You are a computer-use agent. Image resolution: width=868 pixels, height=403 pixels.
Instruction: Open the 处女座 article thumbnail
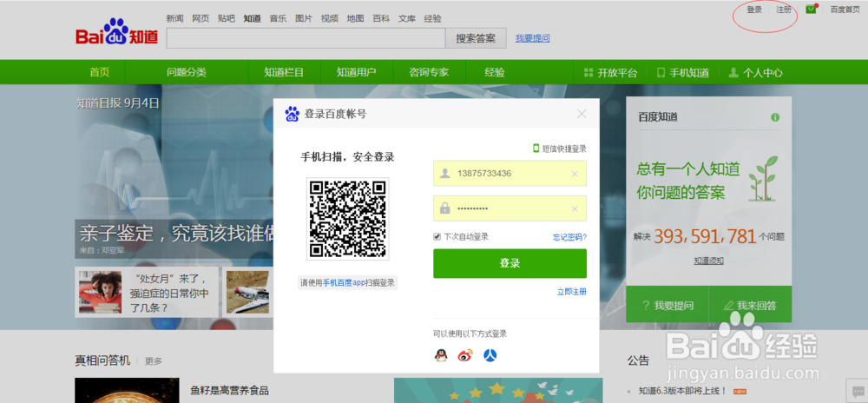pyautogui.click(x=100, y=293)
